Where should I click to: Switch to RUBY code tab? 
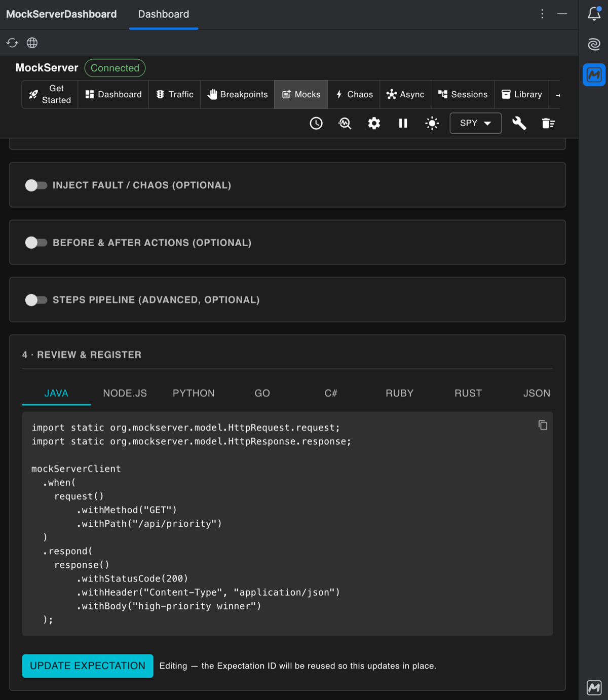pyautogui.click(x=400, y=393)
